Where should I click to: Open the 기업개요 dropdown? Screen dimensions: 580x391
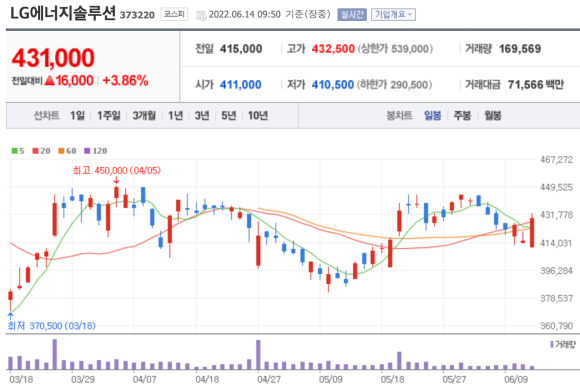[393, 14]
